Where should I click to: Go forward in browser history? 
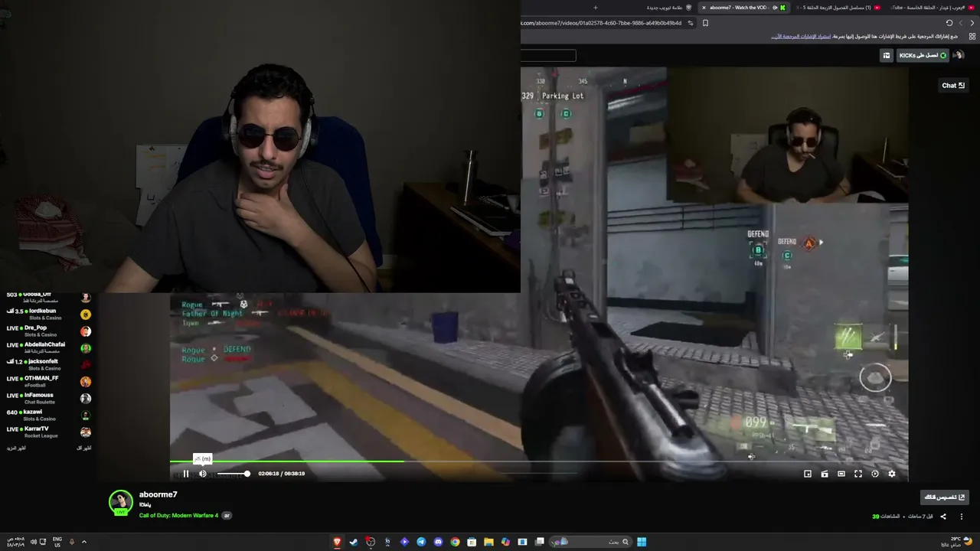click(961, 23)
